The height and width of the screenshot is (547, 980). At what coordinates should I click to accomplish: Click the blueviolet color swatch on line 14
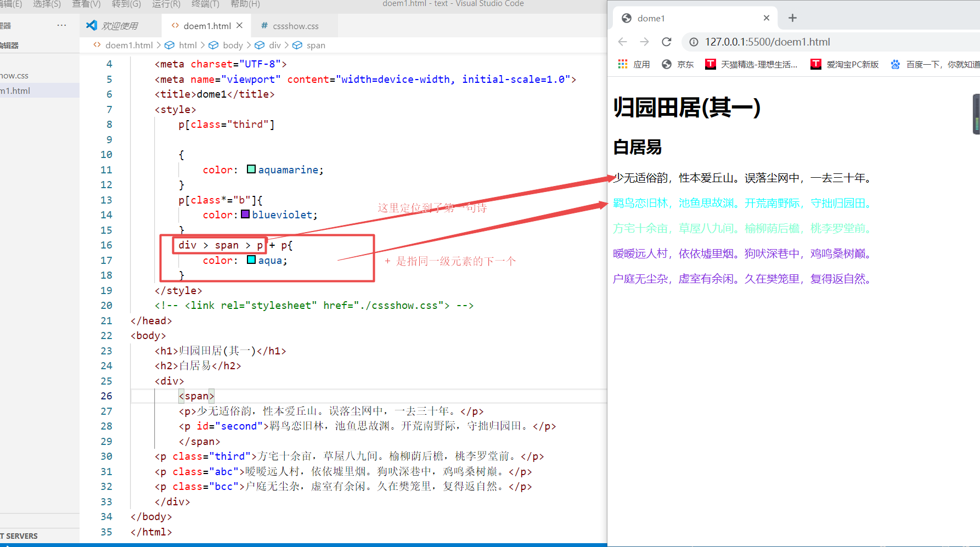(245, 215)
